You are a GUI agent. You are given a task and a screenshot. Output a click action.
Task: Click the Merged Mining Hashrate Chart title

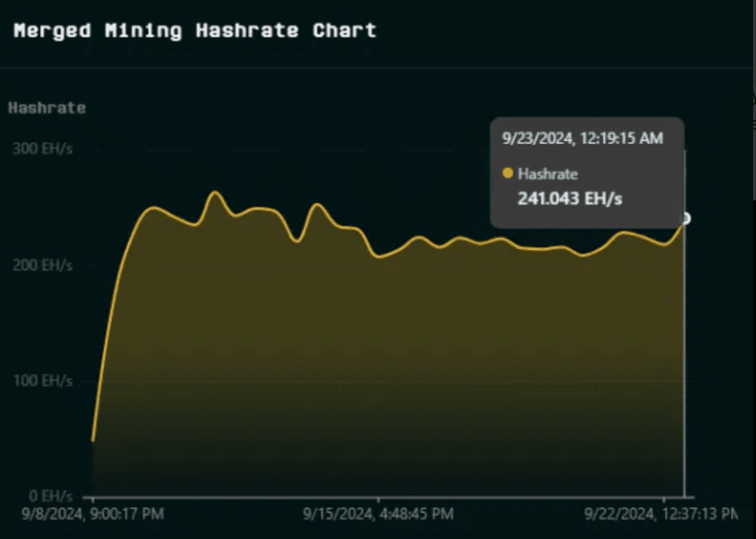195,31
